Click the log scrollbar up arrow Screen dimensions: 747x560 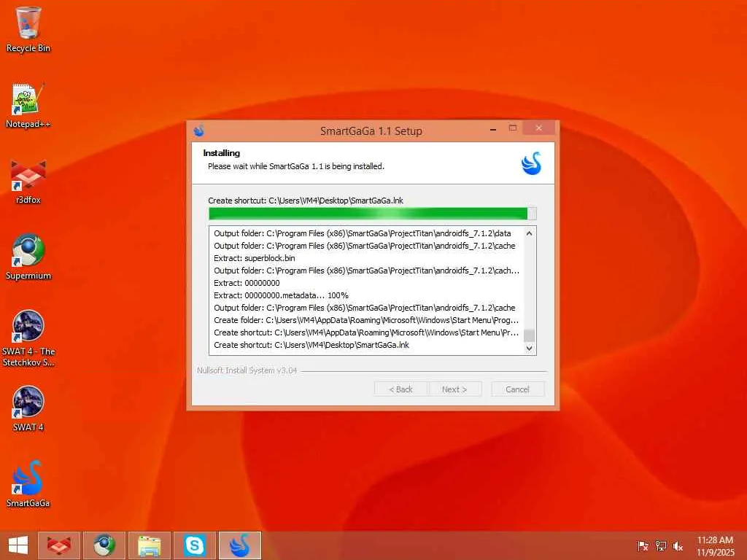[x=530, y=233]
